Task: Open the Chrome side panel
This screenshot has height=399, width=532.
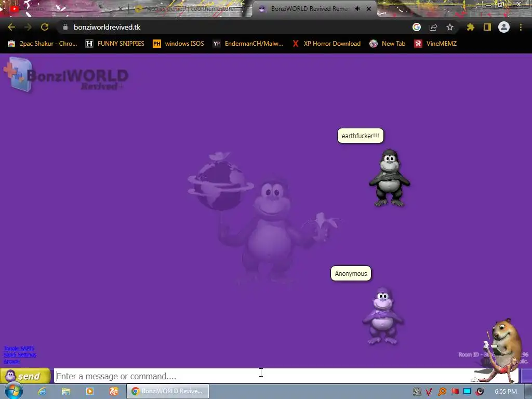Action: (487, 27)
